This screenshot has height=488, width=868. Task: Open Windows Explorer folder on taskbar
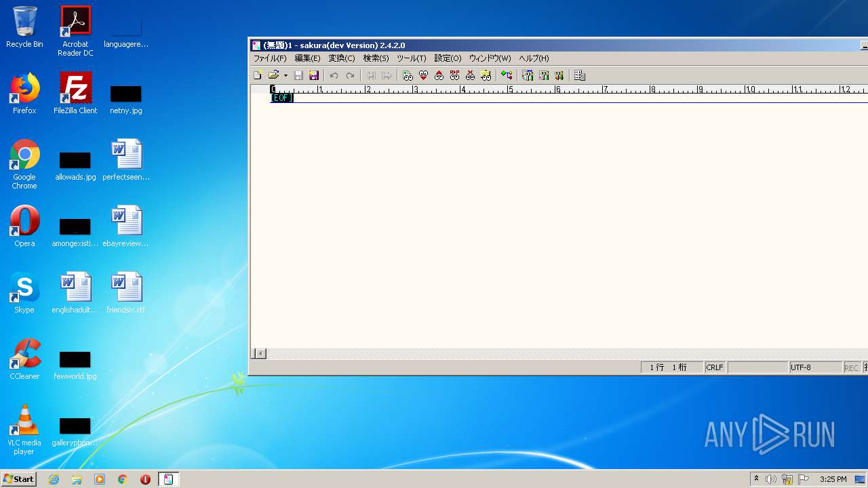click(77, 479)
